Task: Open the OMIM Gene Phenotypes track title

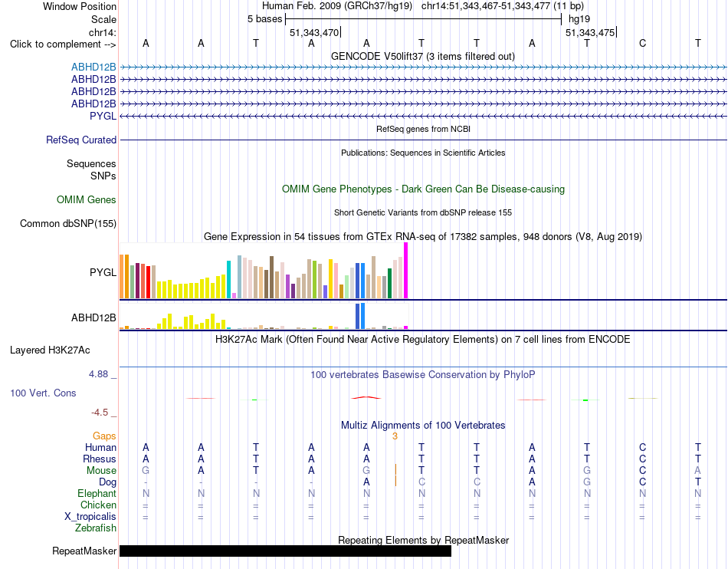Action: 423,189
